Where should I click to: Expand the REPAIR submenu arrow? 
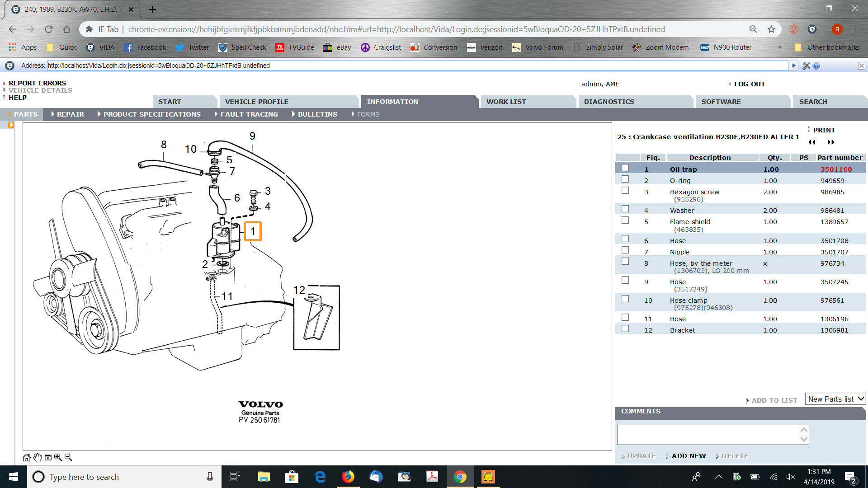53,114
